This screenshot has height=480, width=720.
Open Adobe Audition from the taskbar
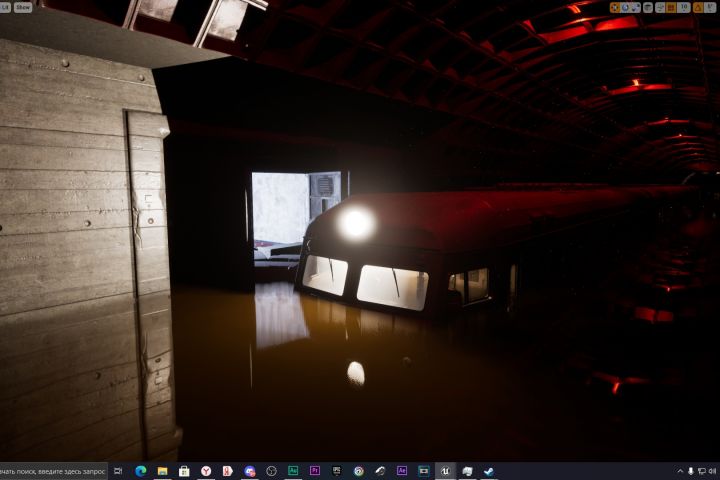pyautogui.click(x=293, y=471)
